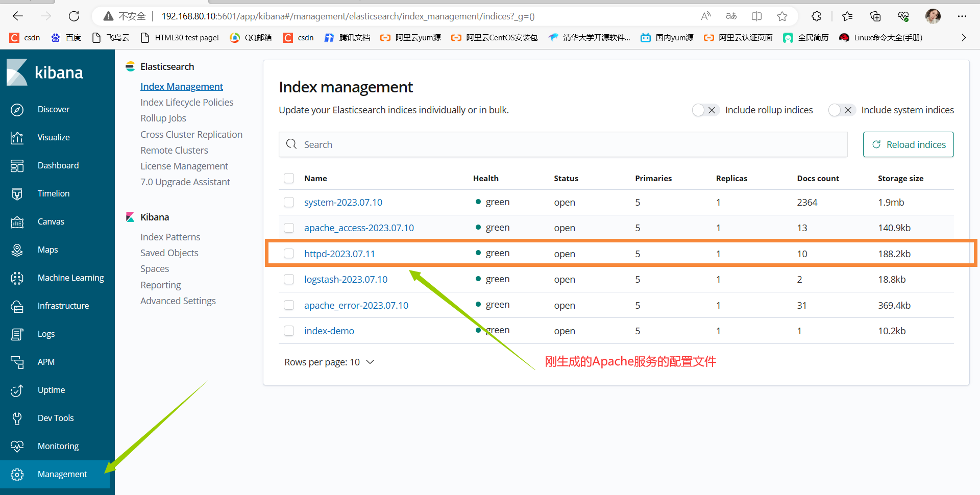The width and height of the screenshot is (980, 495).
Task: Sort table by Health column
Action: pyautogui.click(x=485, y=178)
